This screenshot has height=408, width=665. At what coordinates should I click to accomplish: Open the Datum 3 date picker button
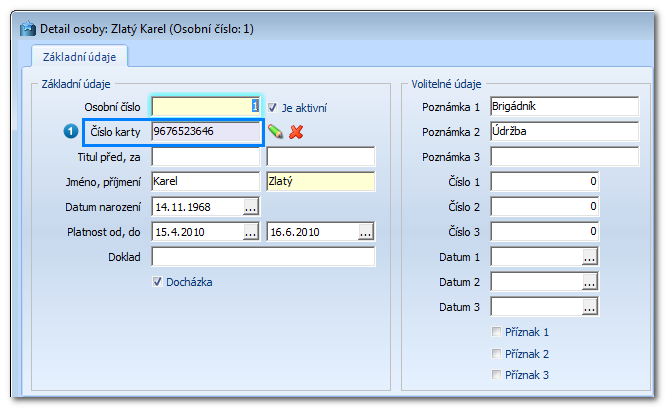point(590,307)
